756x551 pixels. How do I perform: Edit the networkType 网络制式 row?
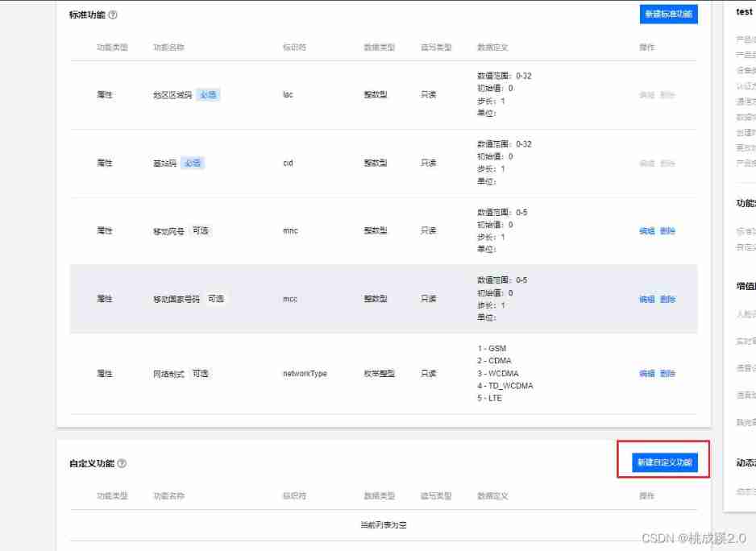pyautogui.click(x=646, y=374)
